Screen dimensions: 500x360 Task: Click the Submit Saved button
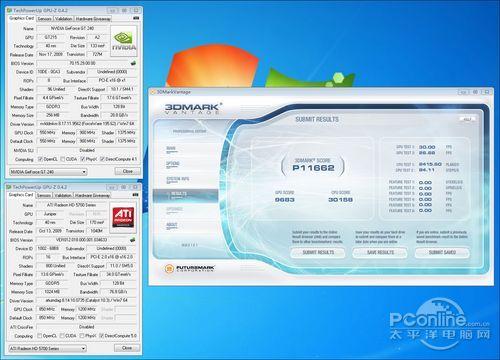point(442,252)
